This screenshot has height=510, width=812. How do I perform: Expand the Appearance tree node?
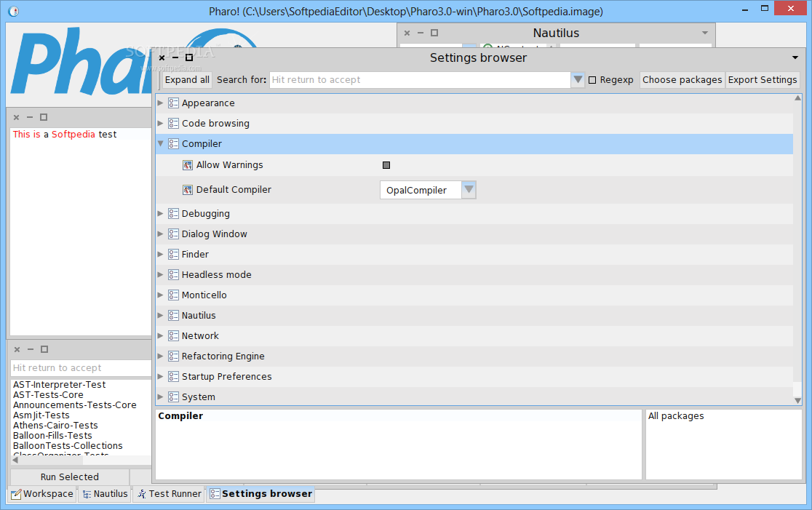[161, 103]
